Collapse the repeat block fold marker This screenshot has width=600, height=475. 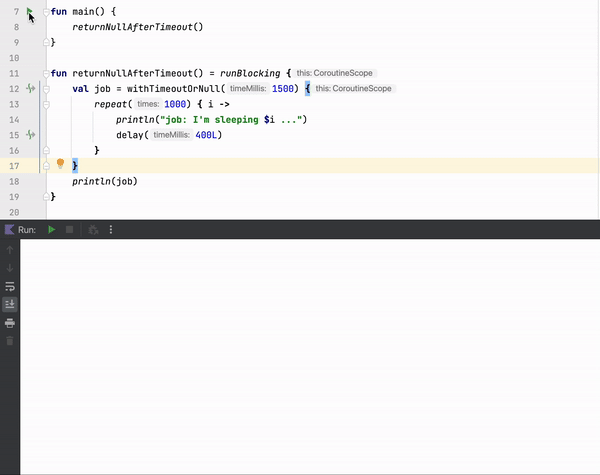pyautogui.click(x=46, y=104)
